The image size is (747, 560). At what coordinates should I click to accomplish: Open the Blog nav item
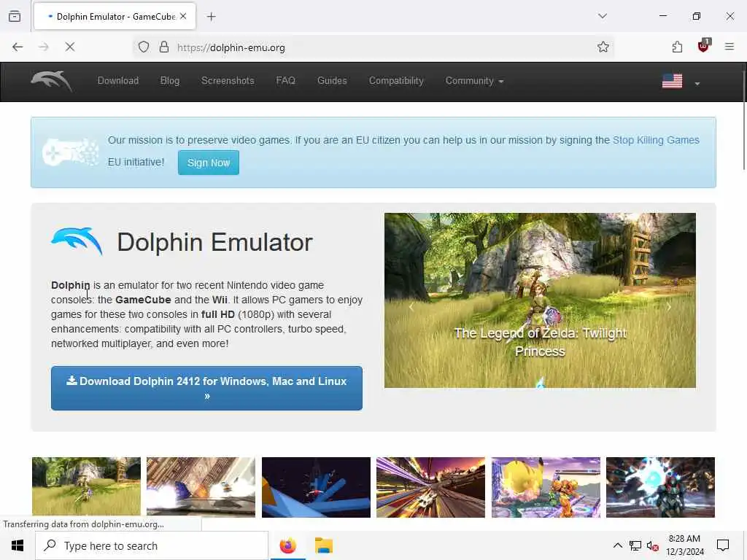coord(169,81)
